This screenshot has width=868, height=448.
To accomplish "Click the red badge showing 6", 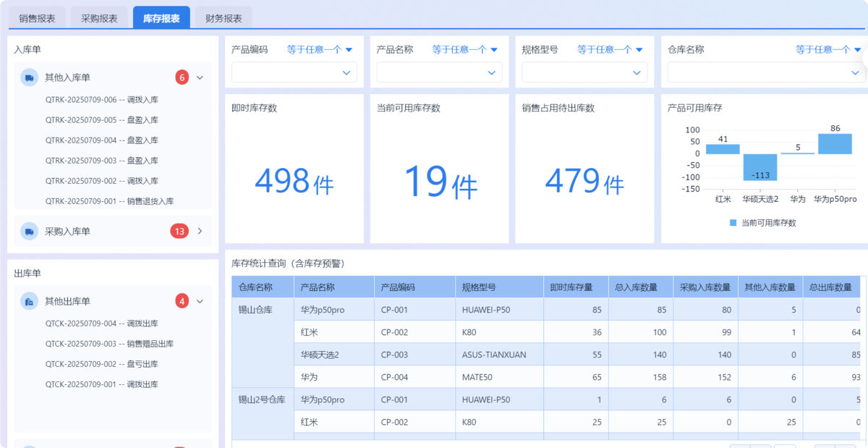I will point(182,77).
